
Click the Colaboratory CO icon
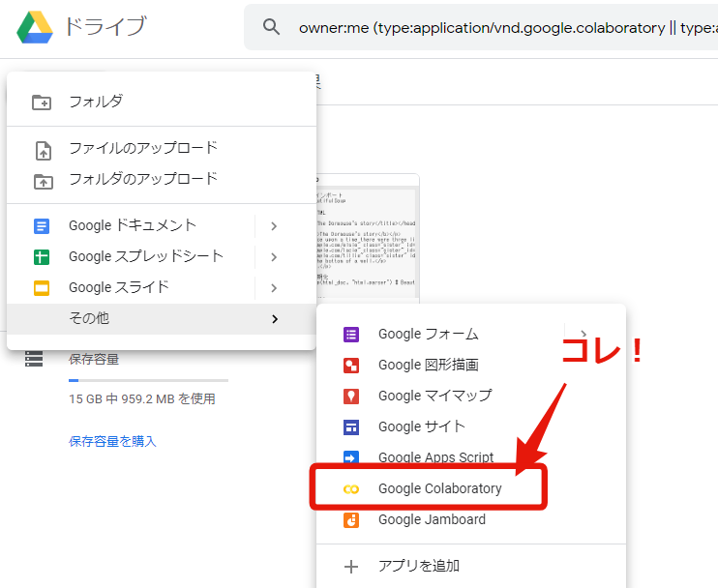pyautogui.click(x=351, y=489)
